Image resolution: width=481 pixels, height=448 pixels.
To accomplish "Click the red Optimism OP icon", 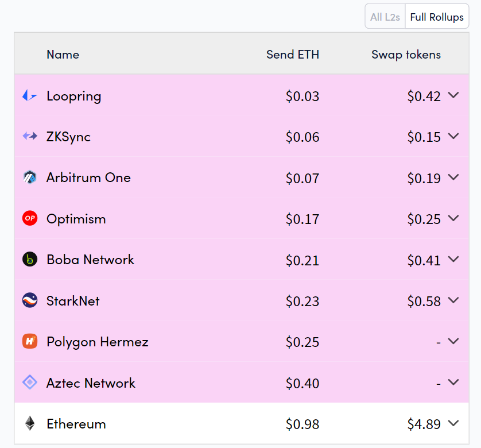I will pos(30,218).
